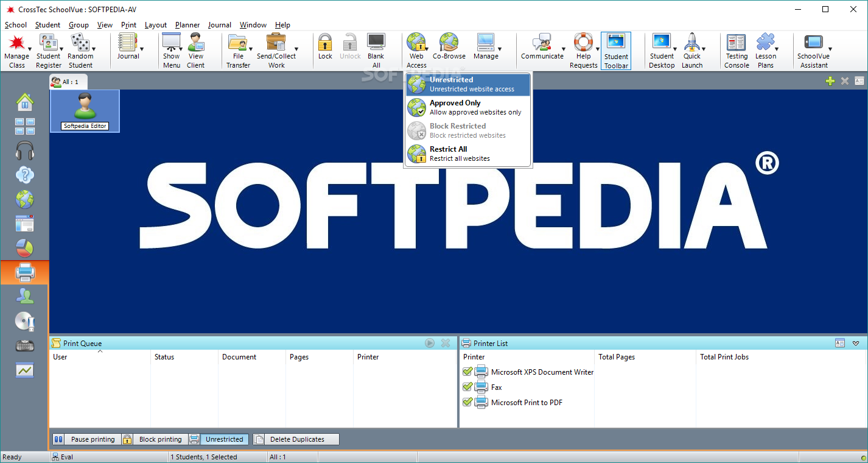Uncheck the Fax printer checkbox
Screen dimensions: 868x463
467,387
